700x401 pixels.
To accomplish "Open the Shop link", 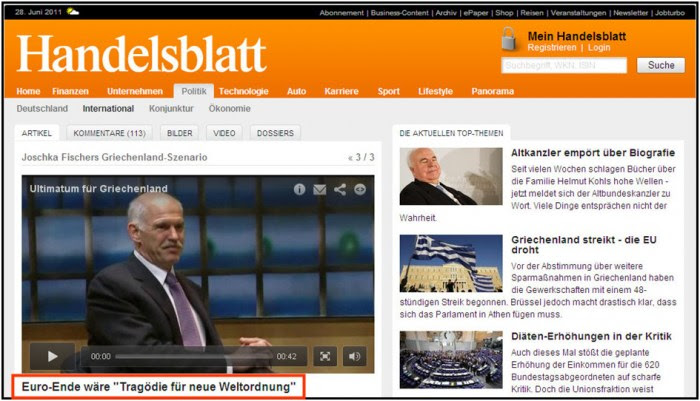I will pyautogui.click(x=504, y=13).
